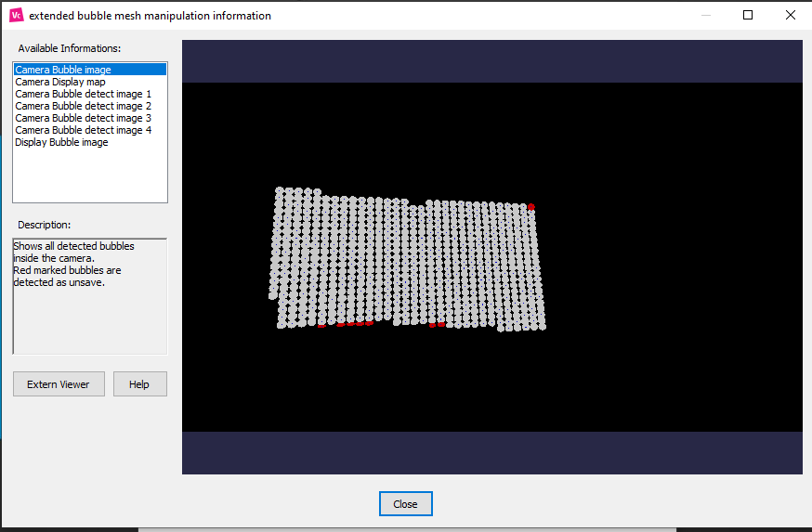This screenshot has width=812, height=532.
Task: Click the red bubble at mesh top-right corner
Action: (x=530, y=207)
